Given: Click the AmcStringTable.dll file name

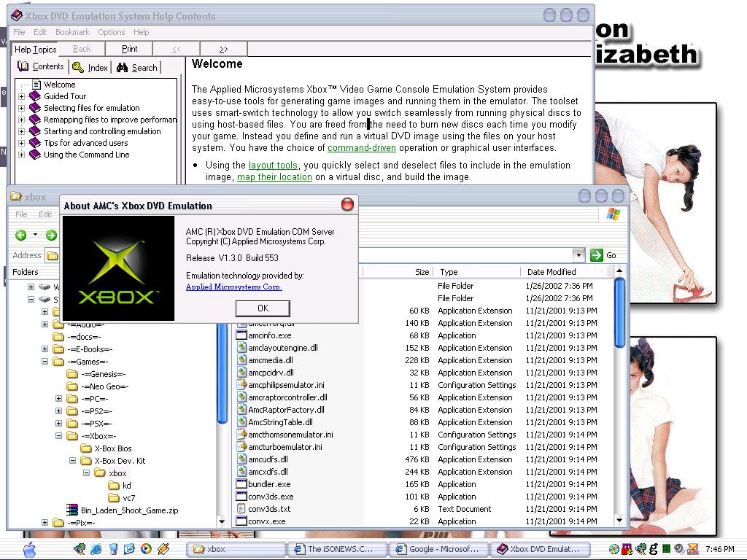Looking at the screenshot, I should coord(280,422).
